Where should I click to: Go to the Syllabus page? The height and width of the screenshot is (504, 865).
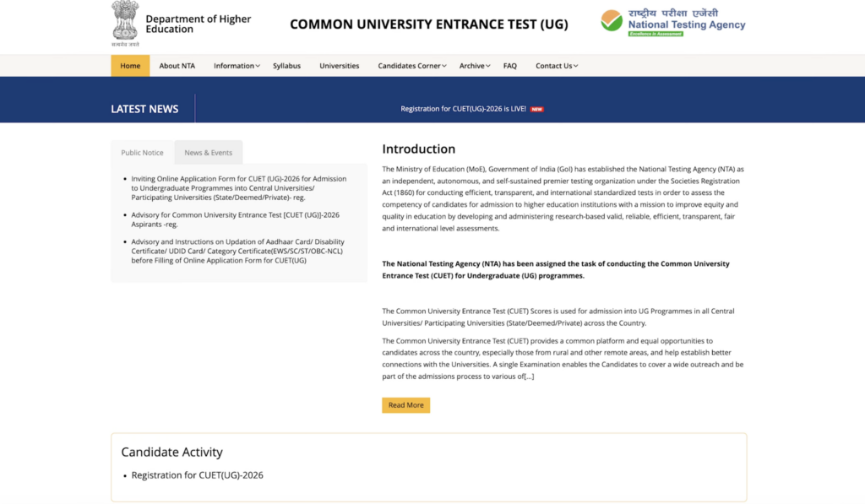[286, 66]
